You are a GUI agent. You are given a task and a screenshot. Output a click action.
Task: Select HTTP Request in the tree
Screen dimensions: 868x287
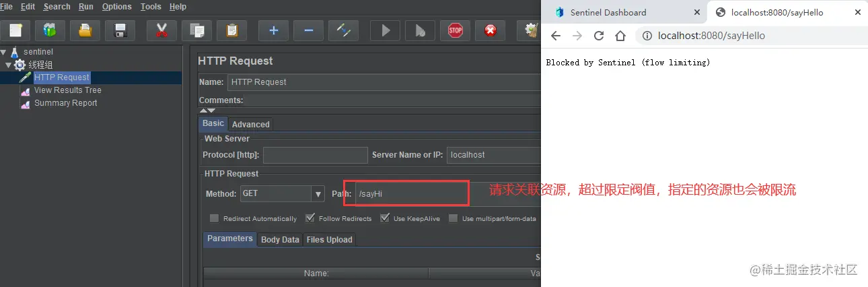point(62,77)
